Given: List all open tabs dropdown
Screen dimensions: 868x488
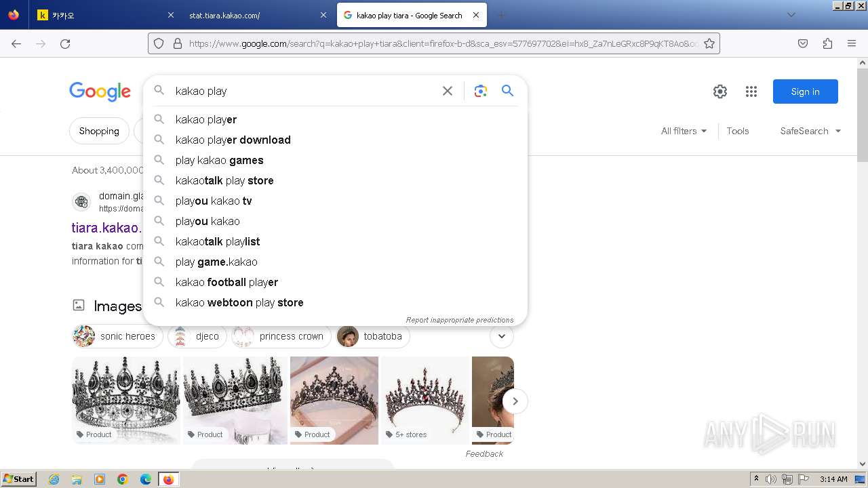Looking at the screenshot, I should click(x=791, y=15).
